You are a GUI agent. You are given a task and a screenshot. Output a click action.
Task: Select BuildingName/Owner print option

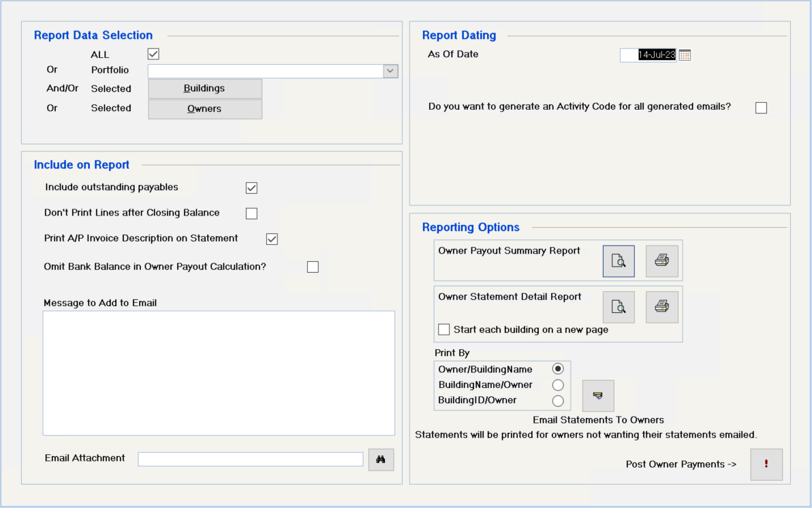point(558,385)
